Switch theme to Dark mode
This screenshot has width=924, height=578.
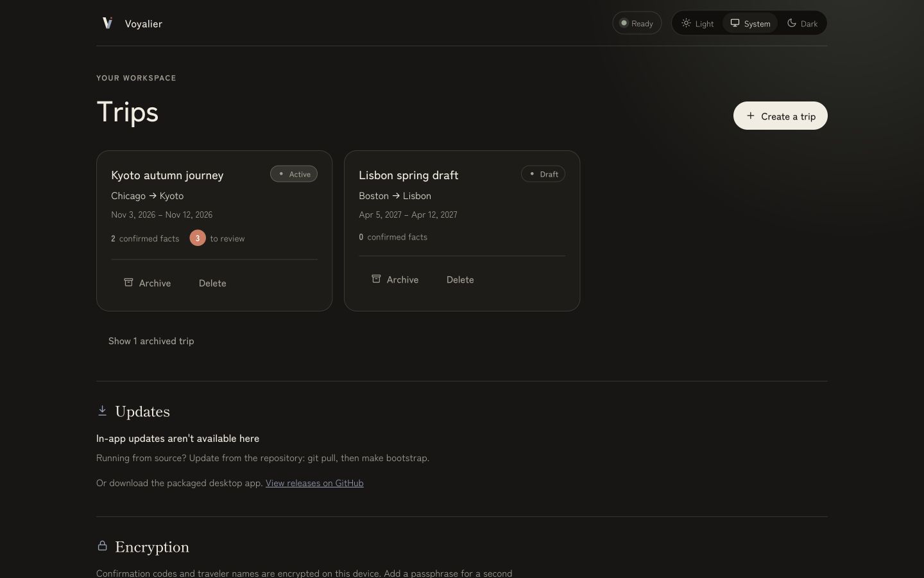point(802,23)
